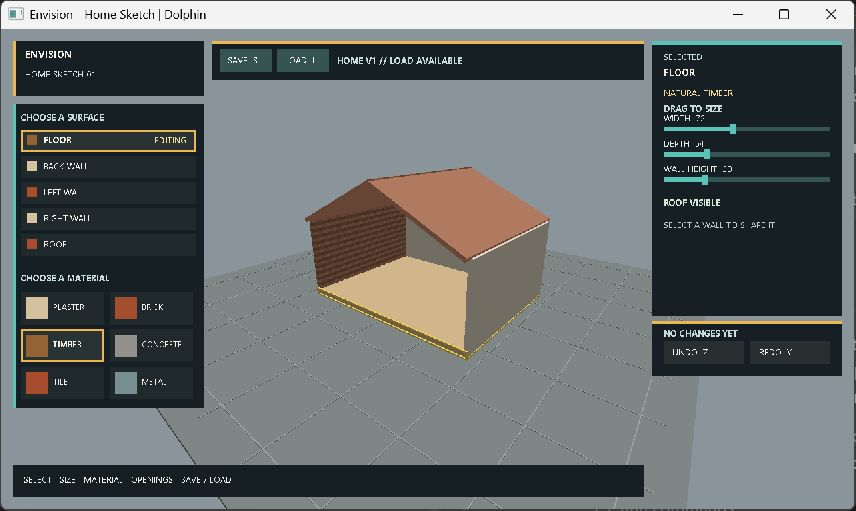Click the 'CHOOSE A SURFACE' heading
This screenshot has width=856, height=511.
(x=62, y=117)
